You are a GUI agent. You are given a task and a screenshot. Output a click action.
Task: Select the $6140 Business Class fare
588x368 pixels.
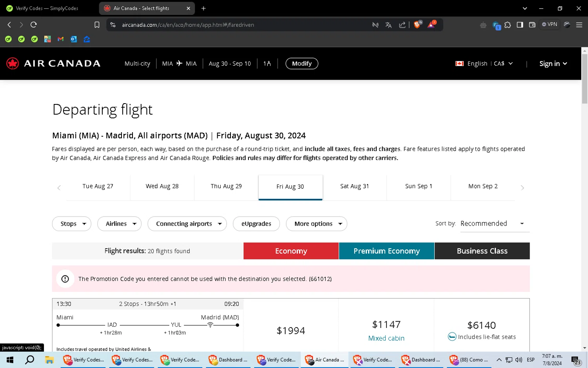[482, 326]
